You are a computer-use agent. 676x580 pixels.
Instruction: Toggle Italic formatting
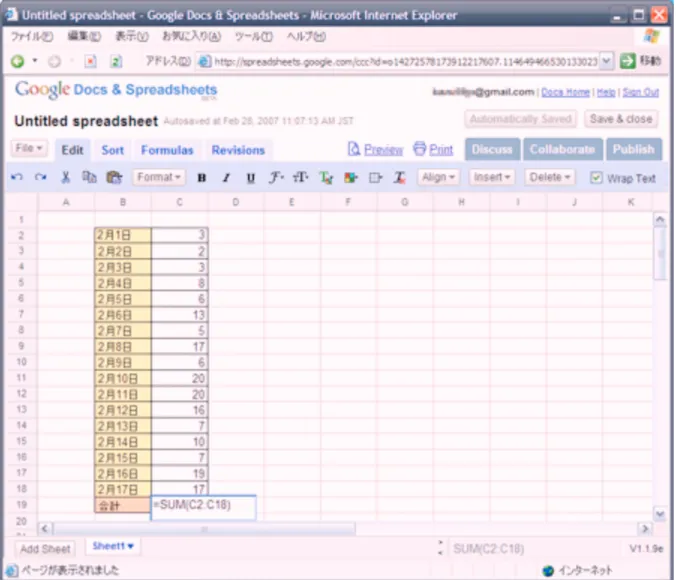click(226, 178)
